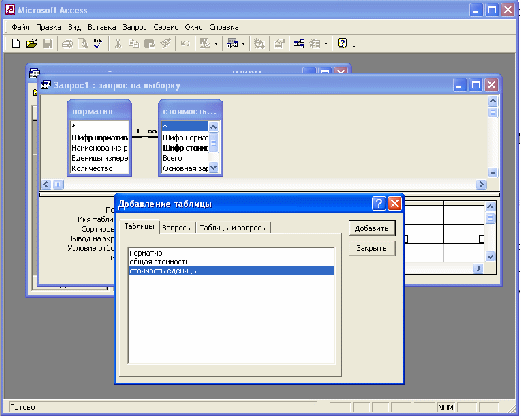
Task: Click scroll-up arrow in стоимость field list
Action: pos(214,126)
